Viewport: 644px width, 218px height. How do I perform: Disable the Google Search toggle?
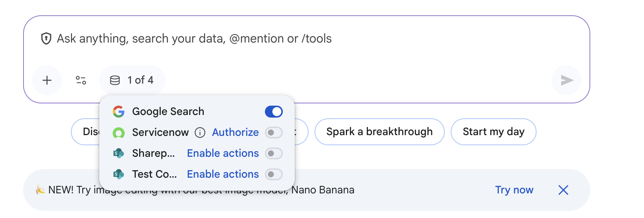(273, 111)
